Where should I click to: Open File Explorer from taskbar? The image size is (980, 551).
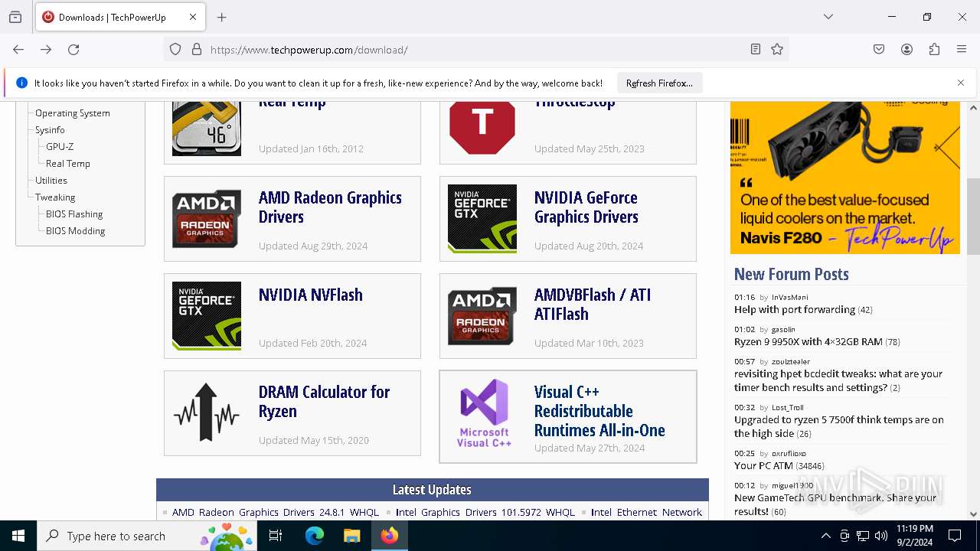click(x=351, y=536)
